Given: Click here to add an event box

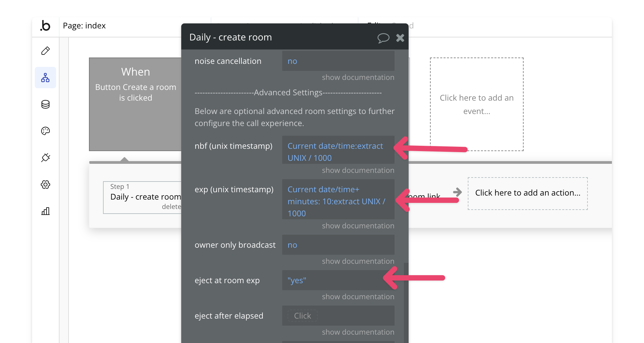Looking at the screenshot, I should pyautogui.click(x=476, y=104).
